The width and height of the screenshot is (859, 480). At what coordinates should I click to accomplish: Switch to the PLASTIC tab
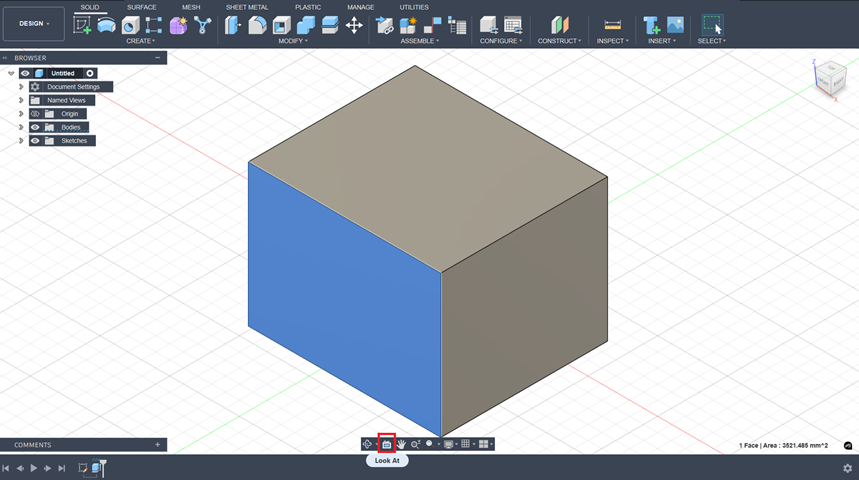coord(308,7)
